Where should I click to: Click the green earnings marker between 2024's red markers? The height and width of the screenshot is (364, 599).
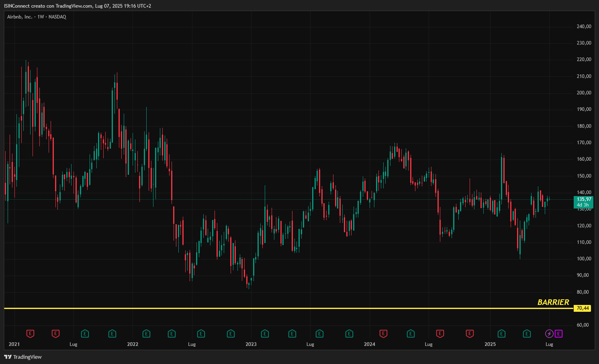[411, 333]
